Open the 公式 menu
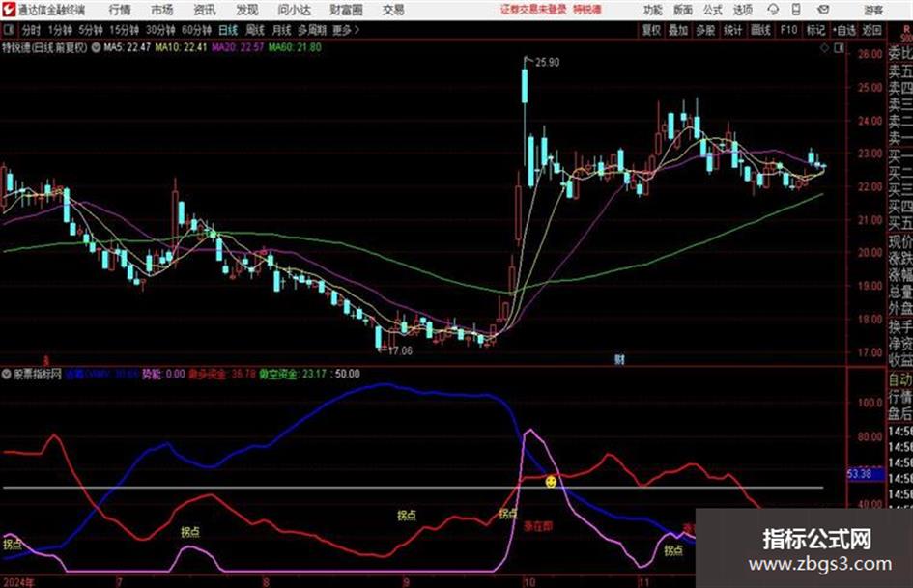913x588 pixels. (x=712, y=10)
